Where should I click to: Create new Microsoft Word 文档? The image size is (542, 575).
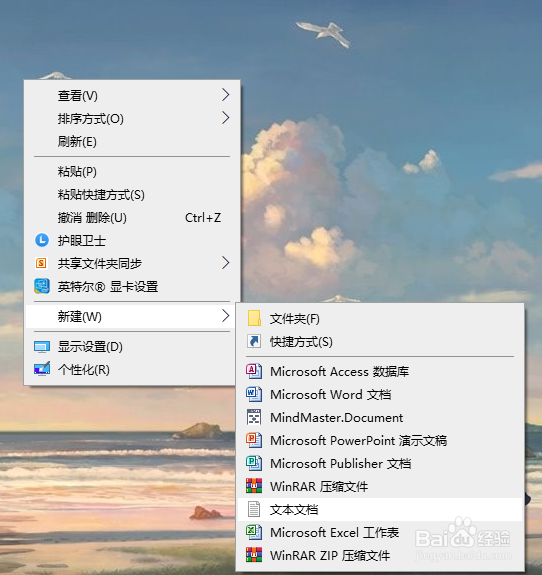coord(380,395)
